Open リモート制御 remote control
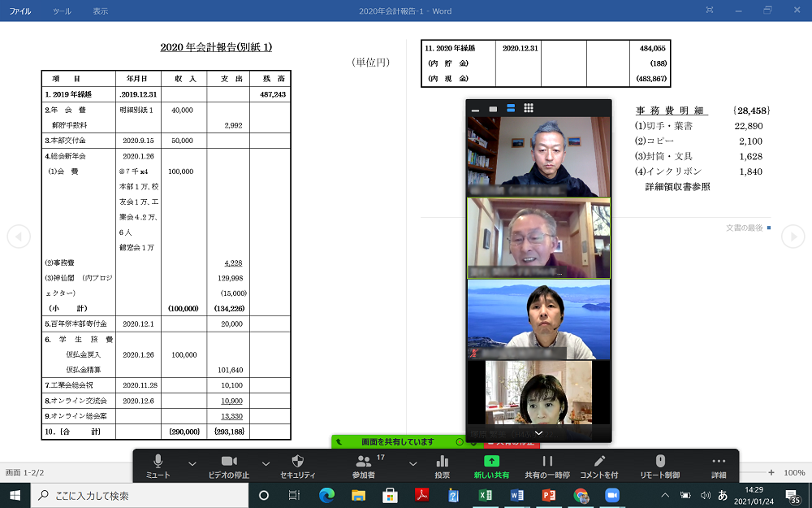The width and height of the screenshot is (812, 508). tap(659, 466)
